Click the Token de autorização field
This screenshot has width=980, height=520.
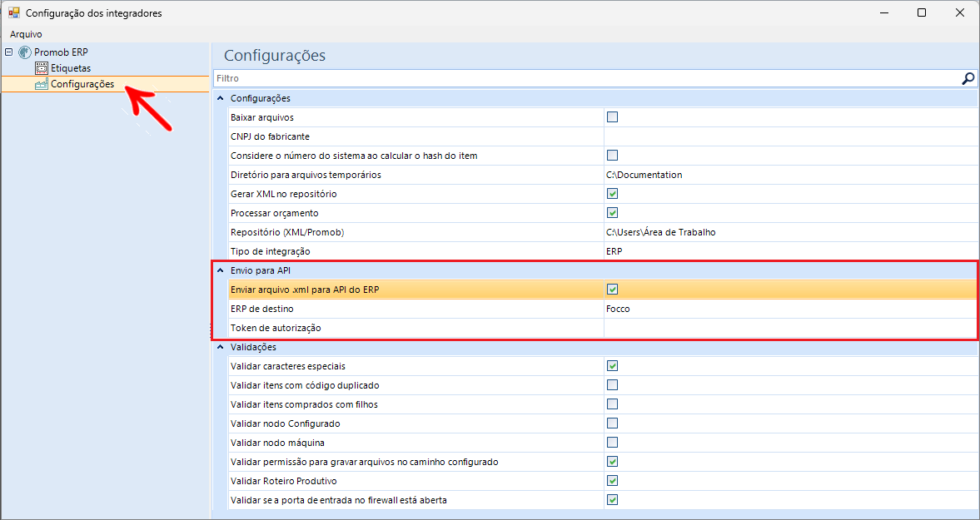tap(791, 328)
